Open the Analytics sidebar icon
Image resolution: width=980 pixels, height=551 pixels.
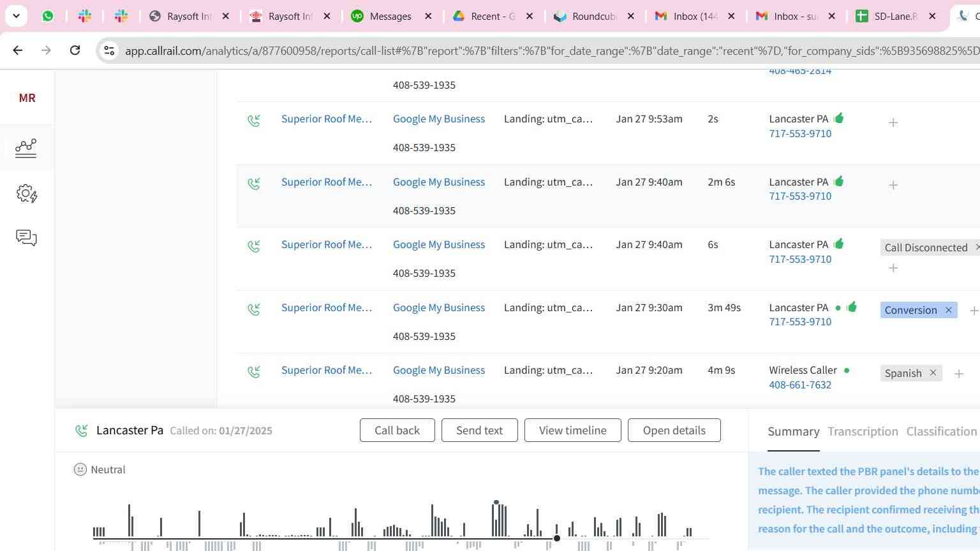coord(26,148)
